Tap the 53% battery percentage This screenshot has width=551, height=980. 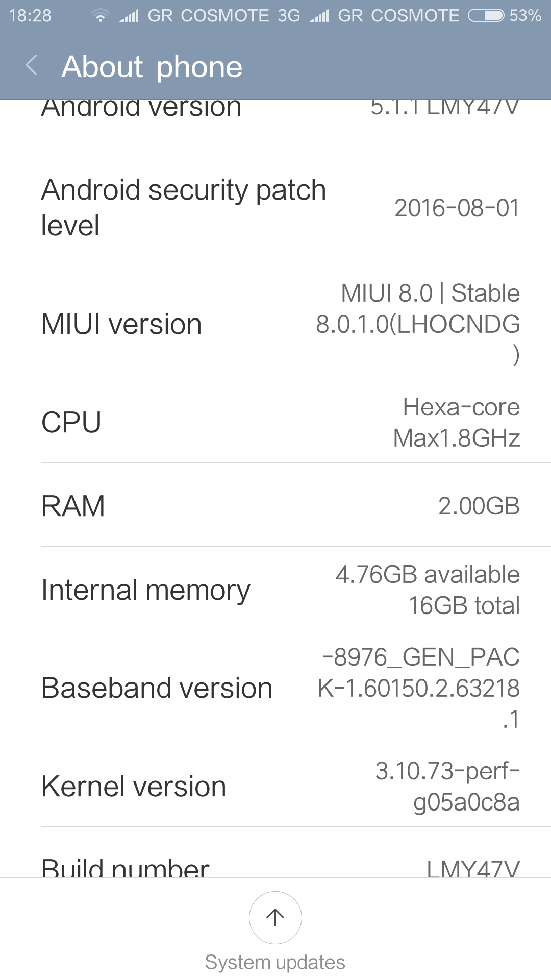pyautogui.click(x=525, y=16)
